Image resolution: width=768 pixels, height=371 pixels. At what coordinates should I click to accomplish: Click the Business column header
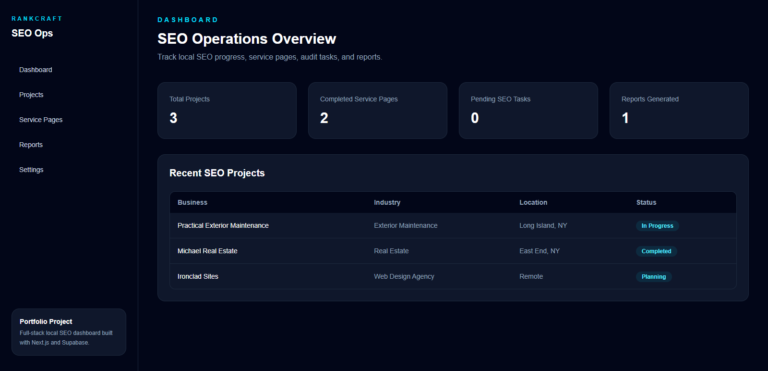(x=192, y=202)
